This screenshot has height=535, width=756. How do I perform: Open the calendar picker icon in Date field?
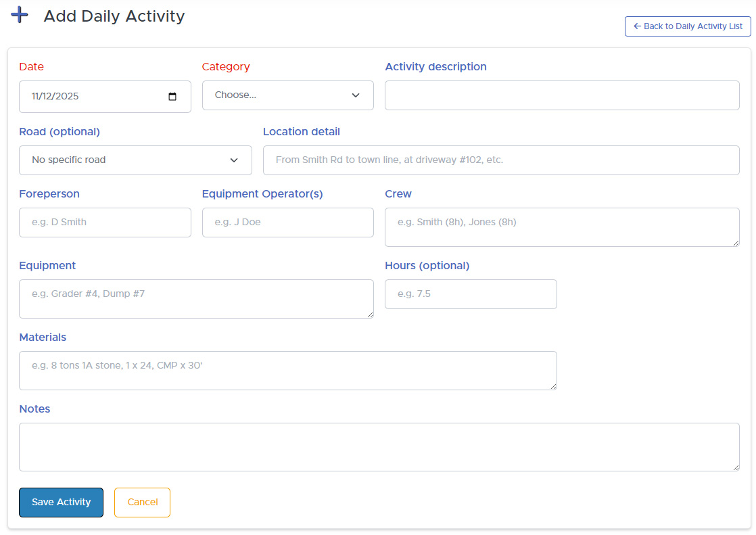[x=172, y=97]
